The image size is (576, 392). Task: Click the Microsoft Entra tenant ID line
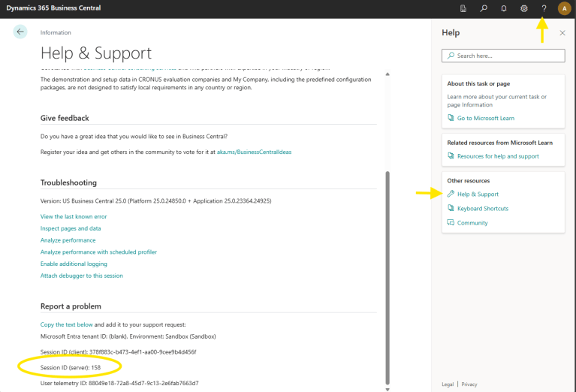(128, 336)
